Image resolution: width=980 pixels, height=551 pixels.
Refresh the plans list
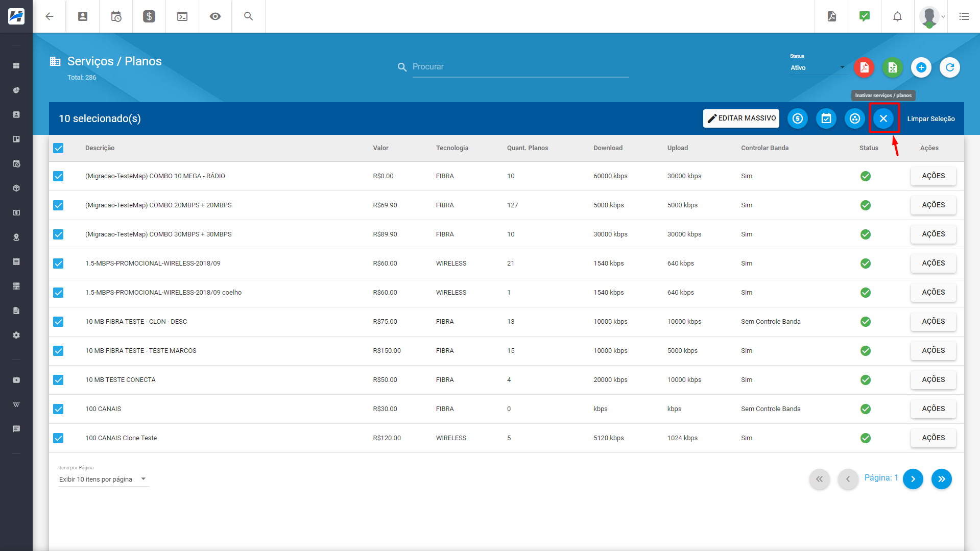(x=950, y=67)
